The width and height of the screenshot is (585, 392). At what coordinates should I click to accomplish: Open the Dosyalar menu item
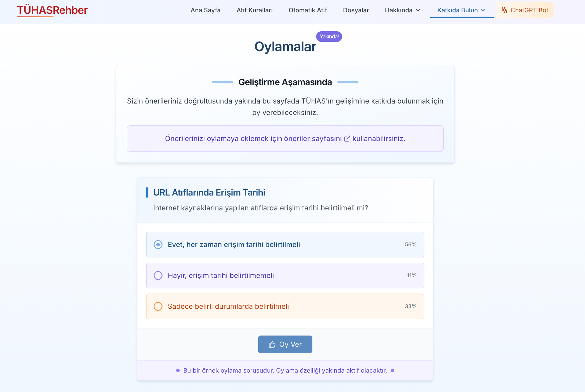[x=356, y=10]
